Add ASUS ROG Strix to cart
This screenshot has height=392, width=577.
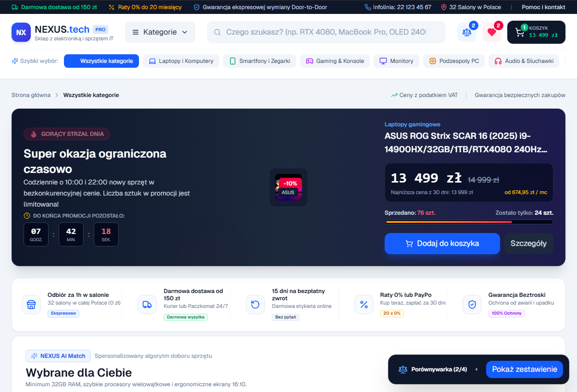click(442, 244)
